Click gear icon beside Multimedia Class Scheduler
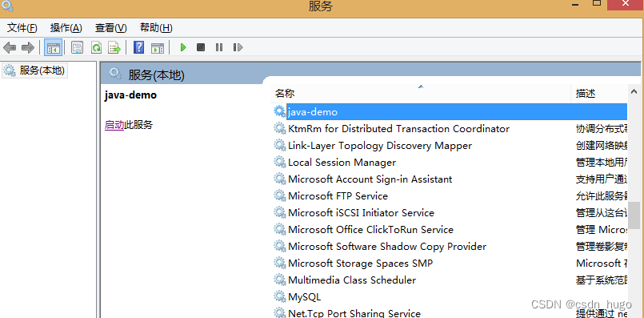Image resolution: width=644 pixels, height=318 pixels. pyautogui.click(x=280, y=280)
